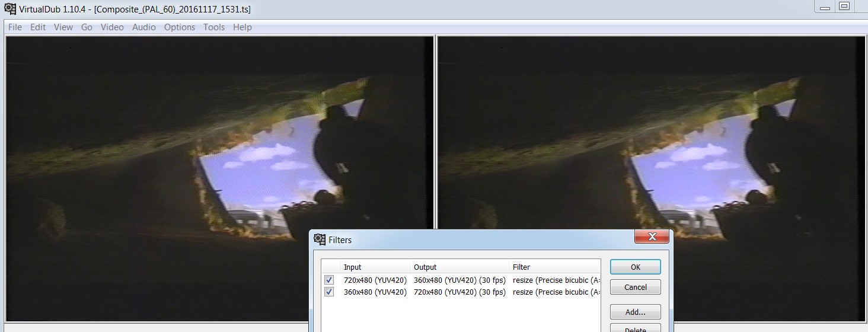Open the View menu
Screen dimensions: 868x332
(x=63, y=27)
